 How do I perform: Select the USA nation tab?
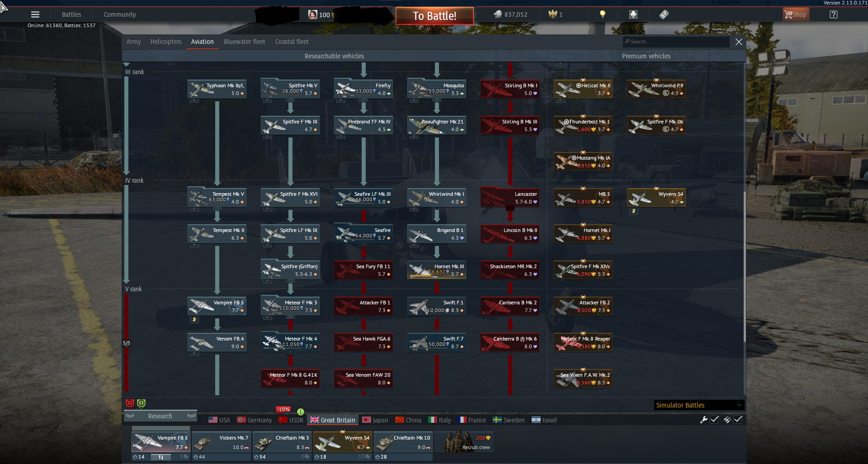click(219, 420)
